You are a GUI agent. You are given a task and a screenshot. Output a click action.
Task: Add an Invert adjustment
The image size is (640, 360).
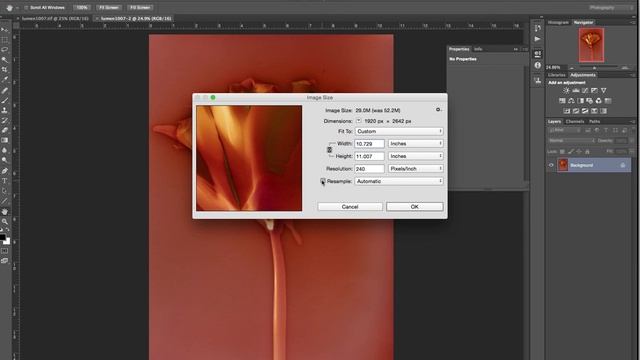(x=567, y=111)
